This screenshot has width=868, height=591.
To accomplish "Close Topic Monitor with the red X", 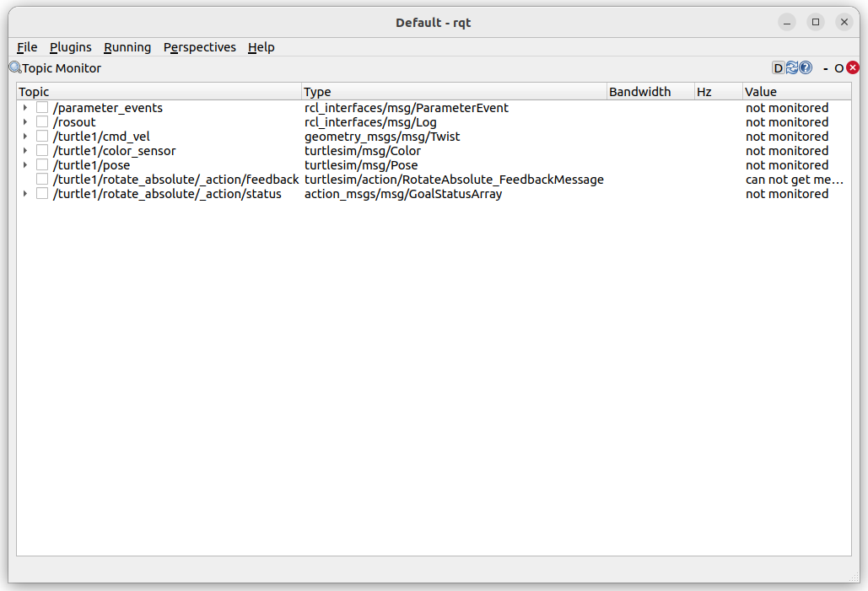I will coord(853,67).
